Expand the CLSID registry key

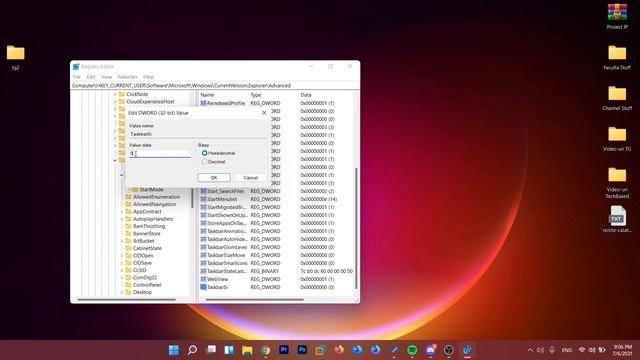click(x=122, y=270)
